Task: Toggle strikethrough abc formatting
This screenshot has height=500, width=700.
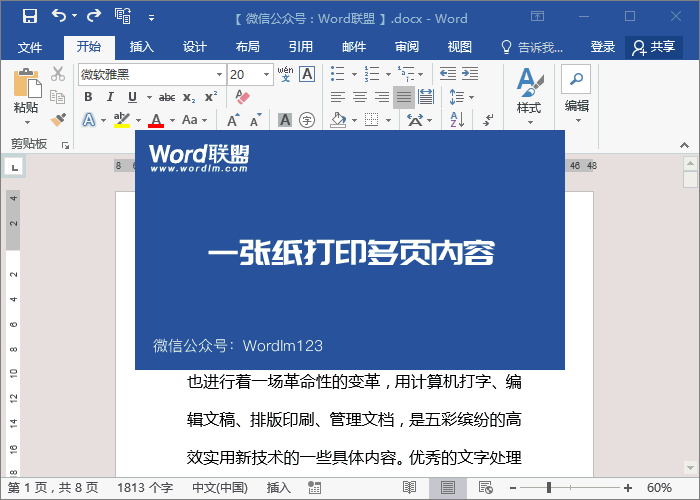Action: click(x=167, y=97)
